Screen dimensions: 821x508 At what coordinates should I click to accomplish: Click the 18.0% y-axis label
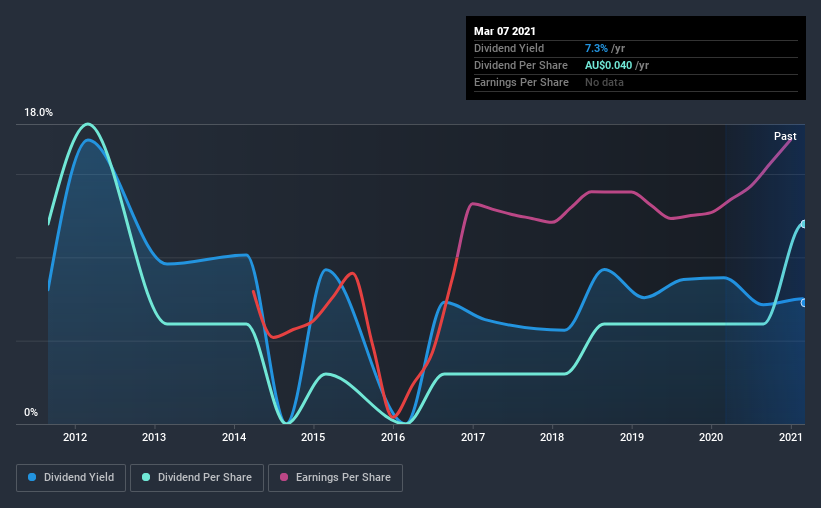38,113
